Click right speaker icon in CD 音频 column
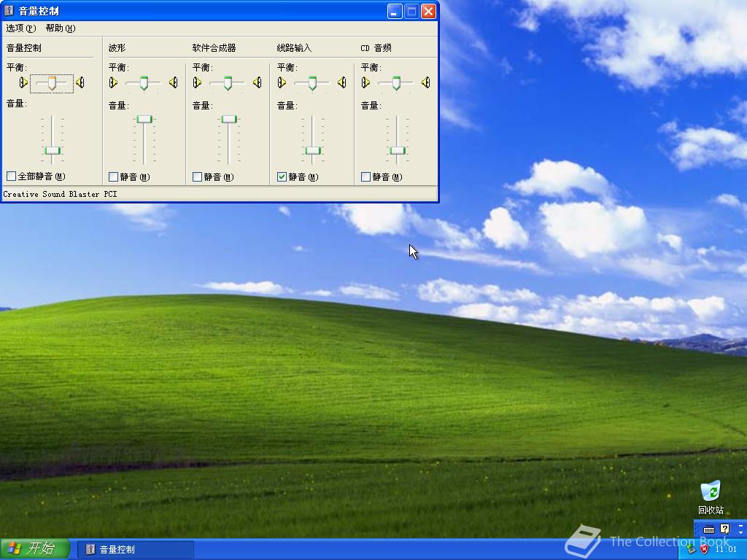Viewport: 747px width, 560px height. (426, 83)
